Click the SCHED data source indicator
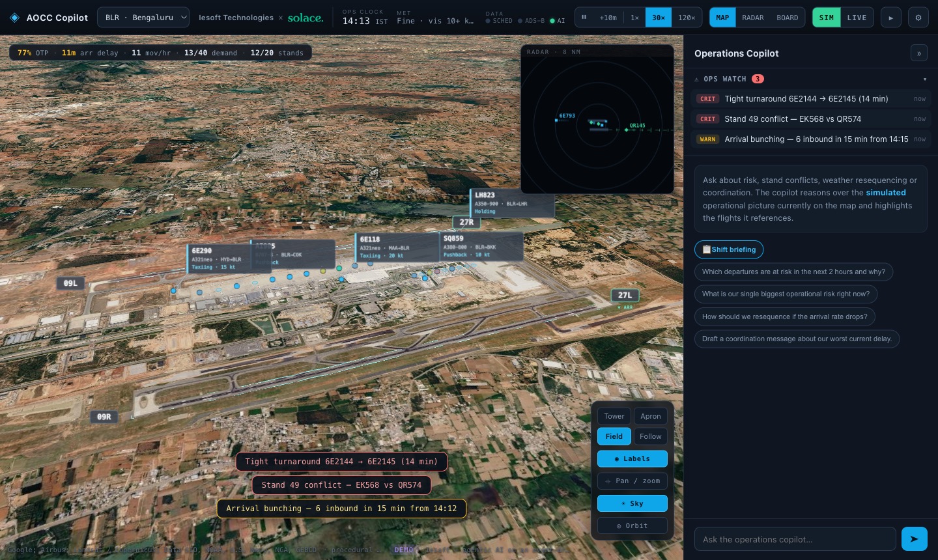This screenshot has width=938, height=560. pos(499,21)
